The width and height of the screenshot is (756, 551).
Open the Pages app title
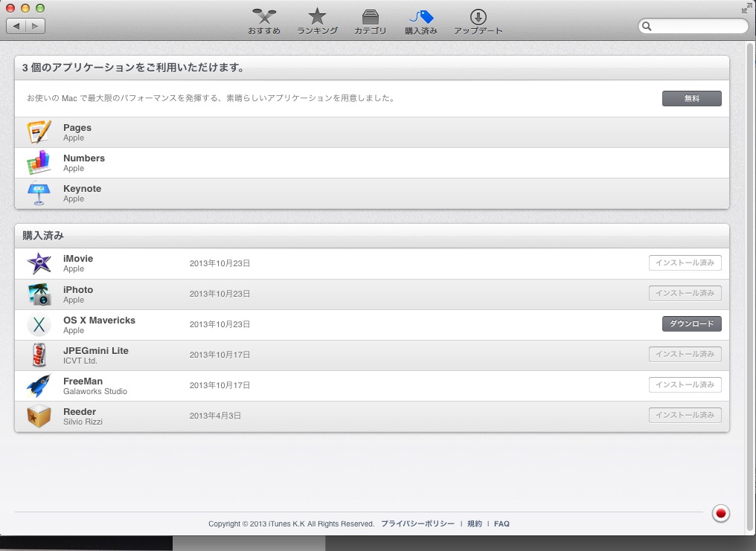click(77, 128)
